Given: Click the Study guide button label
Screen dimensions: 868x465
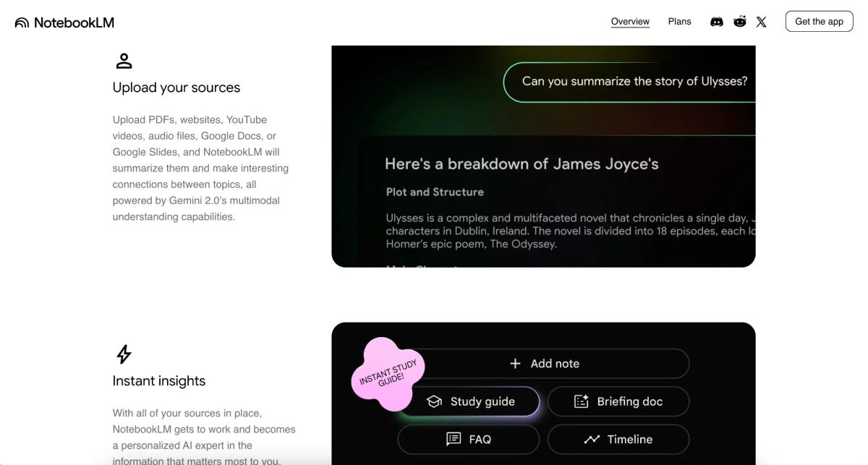Looking at the screenshot, I should tap(482, 401).
